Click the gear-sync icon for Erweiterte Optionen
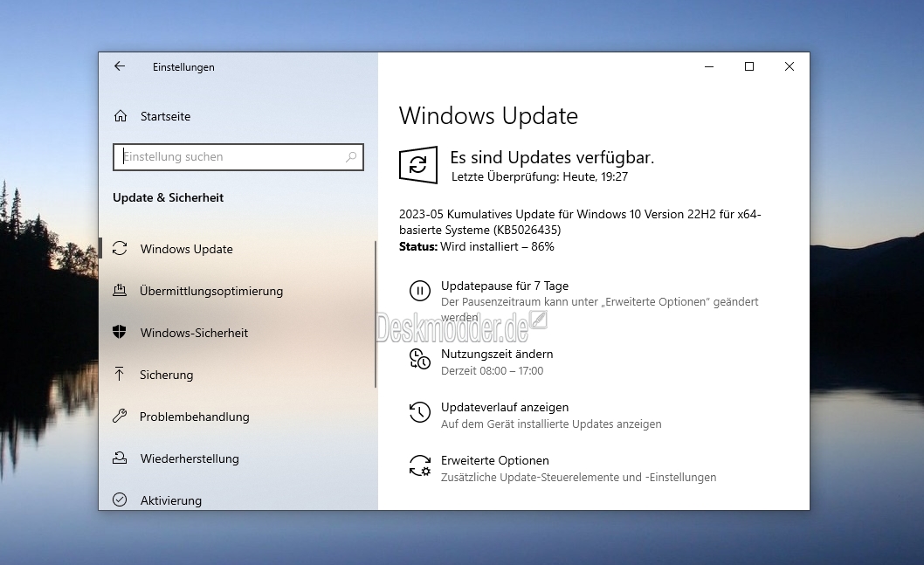The image size is (924, 565). coord(420,465)
